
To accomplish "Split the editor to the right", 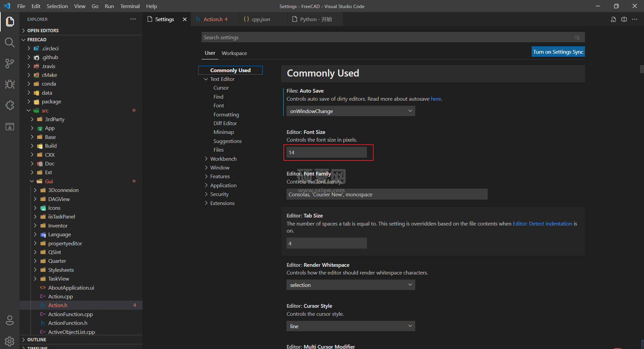I will (624, 19).
